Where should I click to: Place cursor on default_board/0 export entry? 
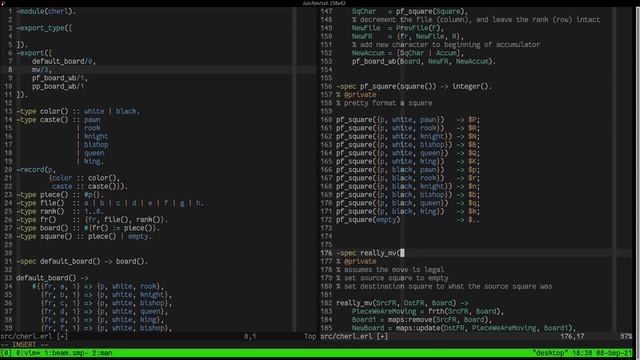coord(64,62)
